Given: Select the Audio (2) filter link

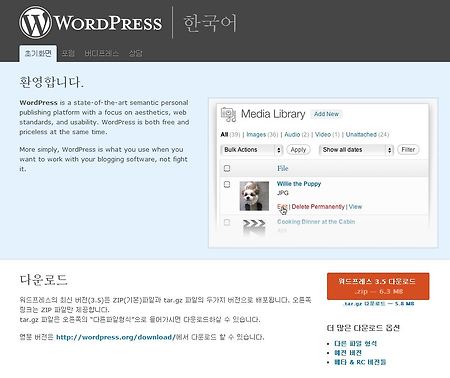Looking at the screenshot, I should [x=297, y=135].
